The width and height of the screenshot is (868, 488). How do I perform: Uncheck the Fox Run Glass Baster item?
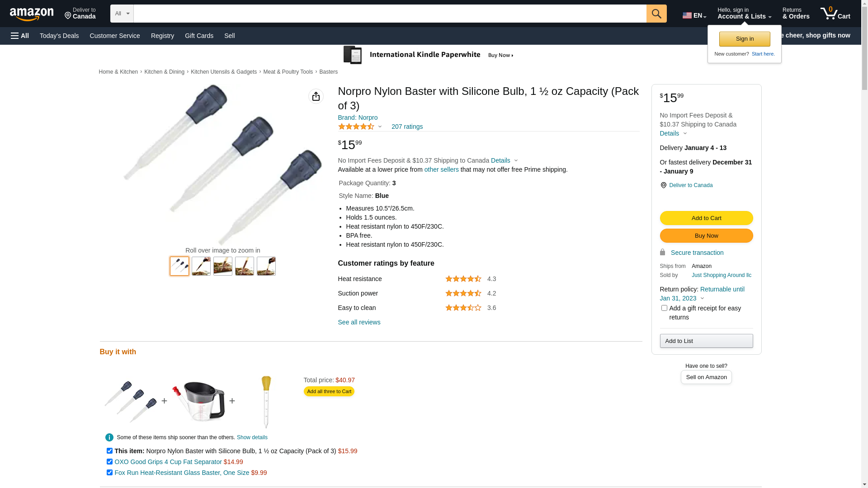(109, 473)
